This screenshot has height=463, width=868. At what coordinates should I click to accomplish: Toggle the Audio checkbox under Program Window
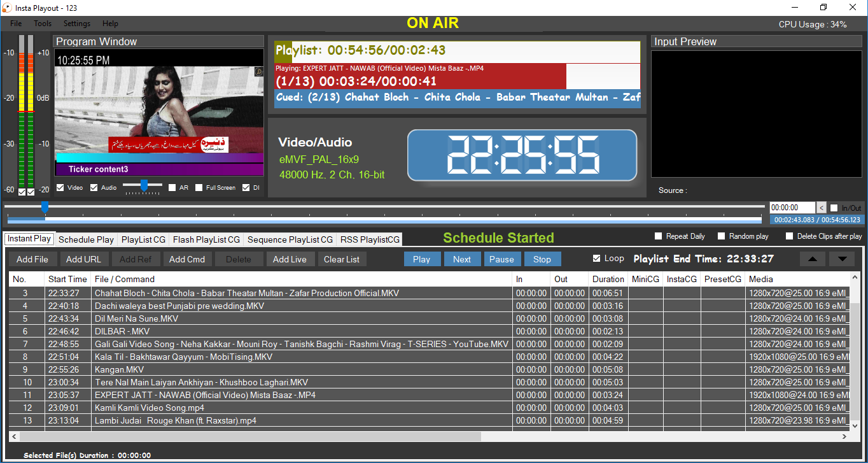coord(94,188)
